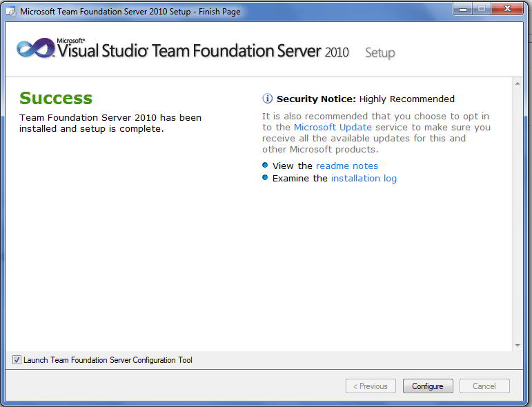This screenshot has height=407, width=532.
Task: Click the Setup label in the banner
Action: [x=380, y=53]
